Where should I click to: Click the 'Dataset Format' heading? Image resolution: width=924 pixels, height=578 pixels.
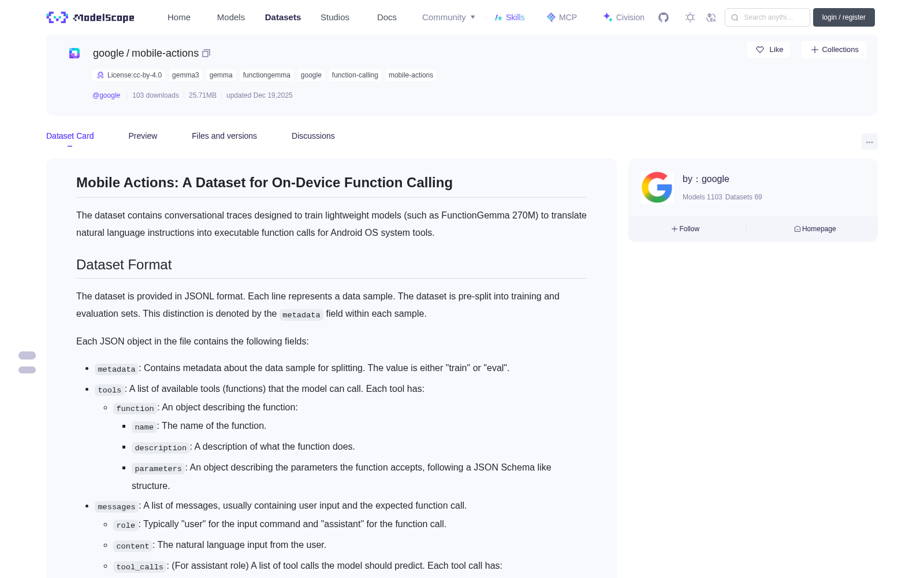pyautogui.click(x=124, y=265)
